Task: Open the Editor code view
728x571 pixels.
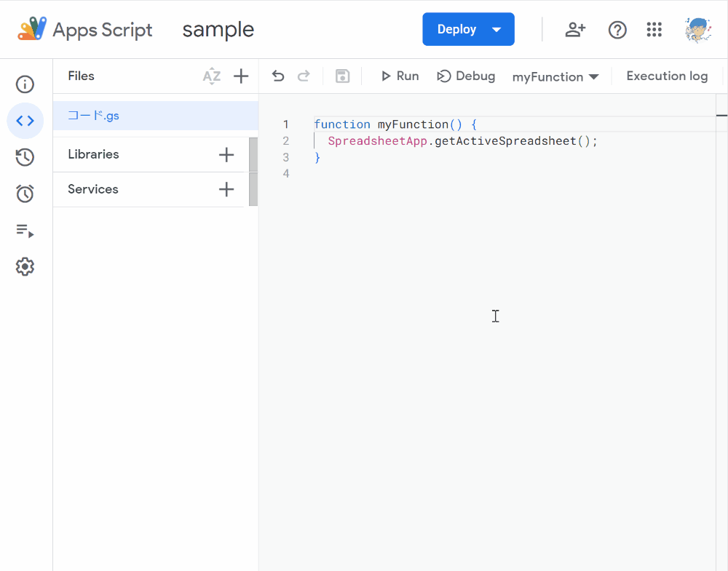Action: coord(25,121)
